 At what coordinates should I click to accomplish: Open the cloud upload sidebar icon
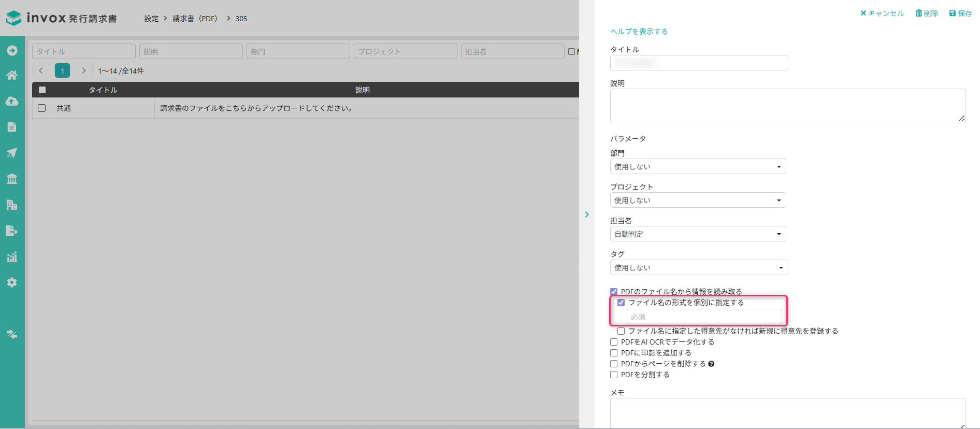click(x=12, y=102)
